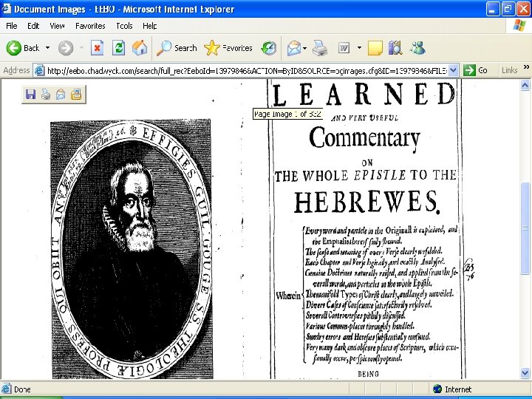Image resolution: width=532 pixels, height=399 pixels.
Task: Open the Research books icon
Action: pos(395,48)
